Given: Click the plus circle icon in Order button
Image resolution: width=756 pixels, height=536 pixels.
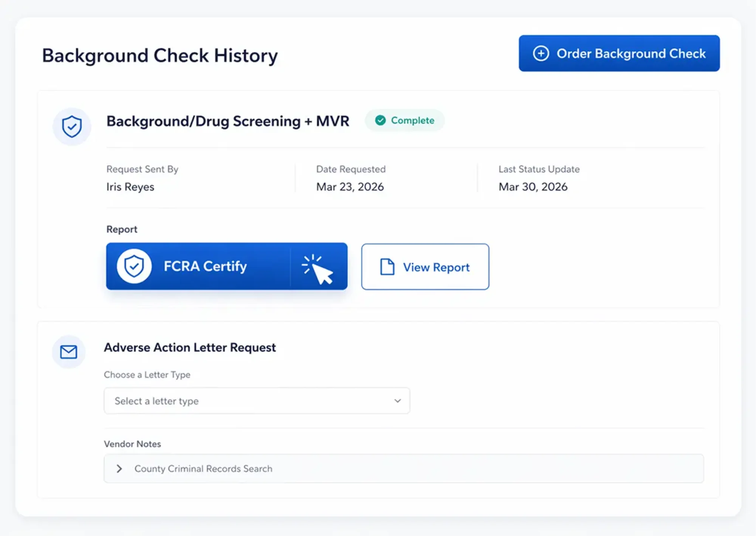Looking at the screenshot, I should click(541, 53).
